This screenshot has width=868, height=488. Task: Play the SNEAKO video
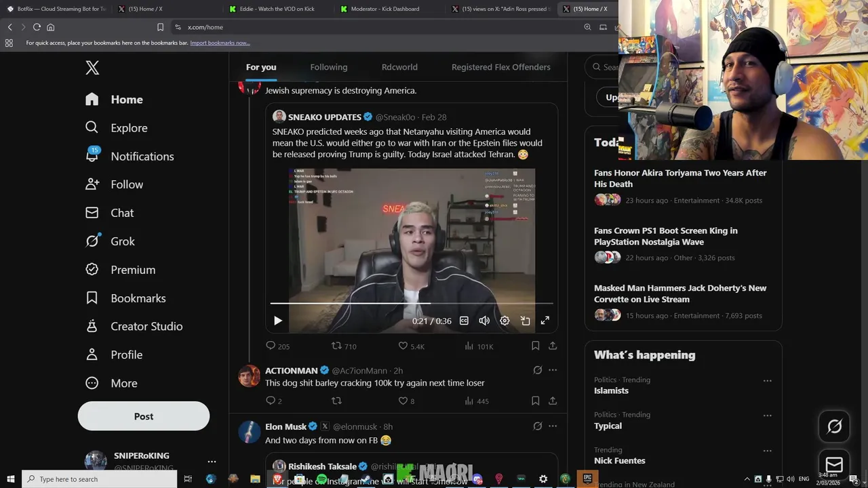278,321
